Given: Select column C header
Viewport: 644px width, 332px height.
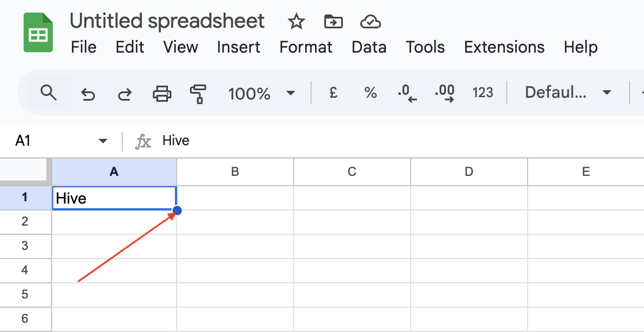Looking at the screenshot, I should pos(352,172).
